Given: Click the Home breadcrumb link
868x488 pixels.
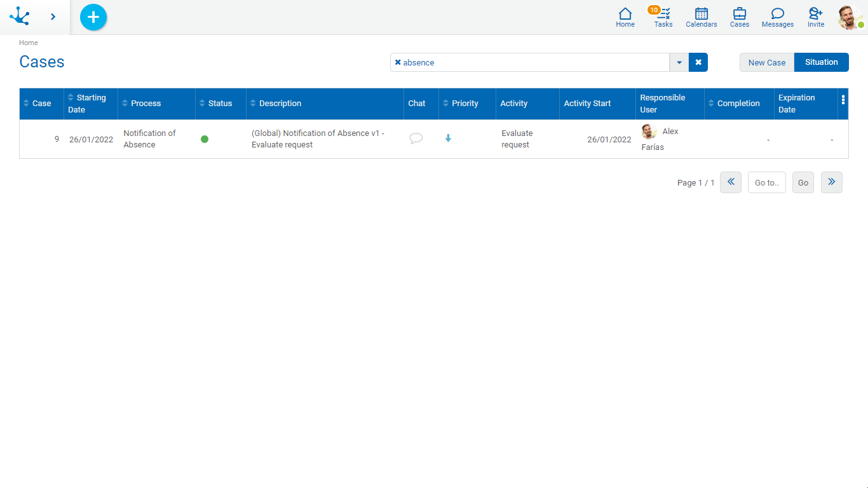Looking at the screenshot, I should tap(29, 43).
